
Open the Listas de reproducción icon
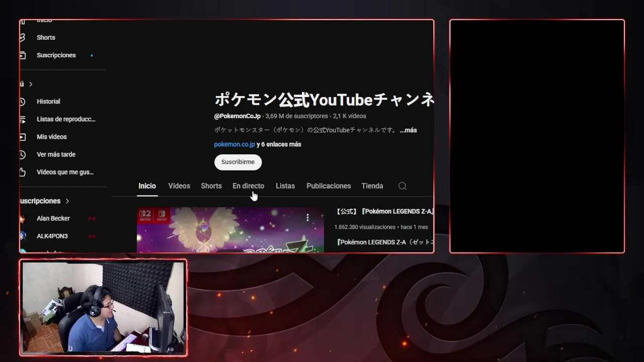point(22,120)
